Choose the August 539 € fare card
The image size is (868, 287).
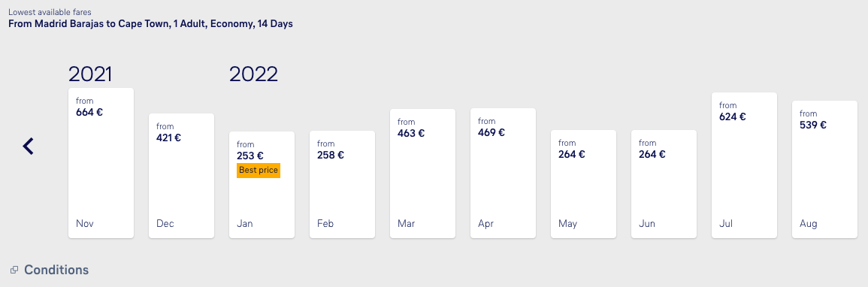pyautogui.click(x=825, y=170)
